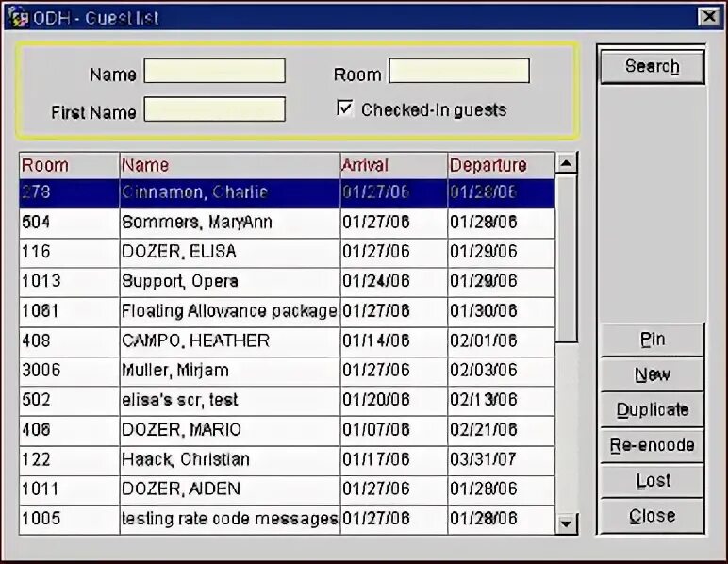Image resolution: width=728 pixels, height=564 pixels.
Task: Click room number 1081 cell
Action: (69, 311)
